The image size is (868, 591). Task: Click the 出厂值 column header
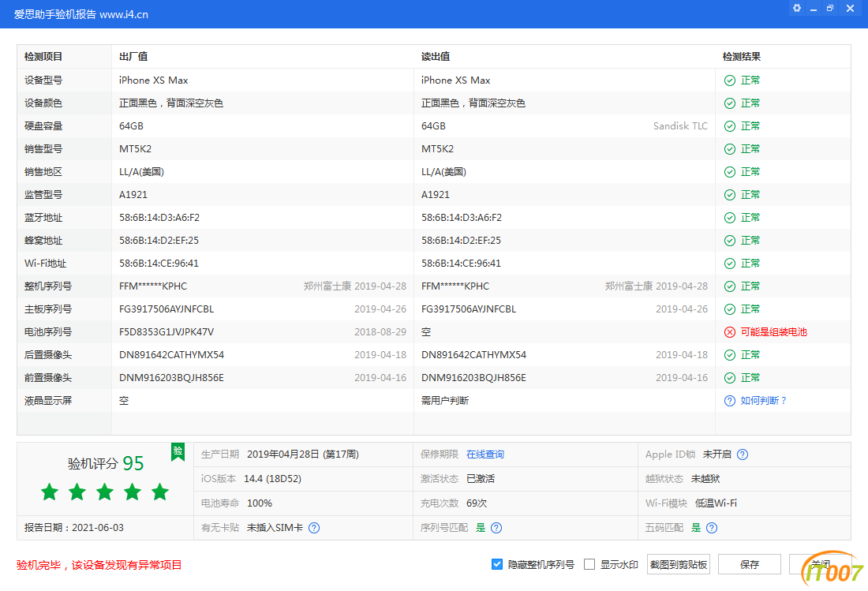tap(133, 57)
